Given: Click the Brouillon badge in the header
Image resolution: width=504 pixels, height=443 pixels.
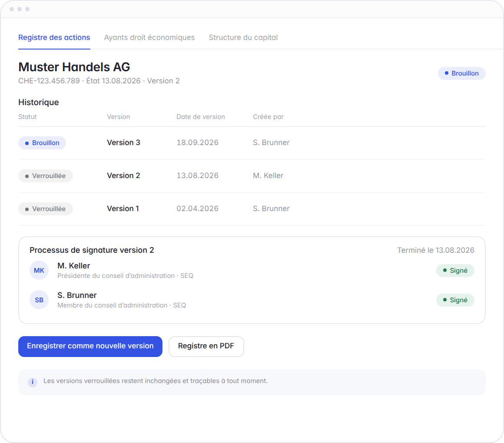Looking at the screenshot, I should pyautogui.click(x=461, y=73).
